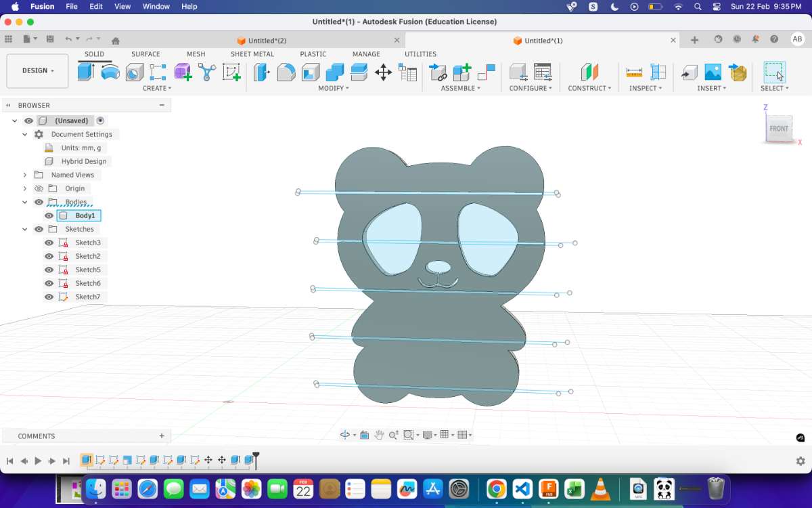The width and height of the screenshot is (812, 508).
Task: Toggle visibility of the Origin folder
Action: tap(39, 188)
